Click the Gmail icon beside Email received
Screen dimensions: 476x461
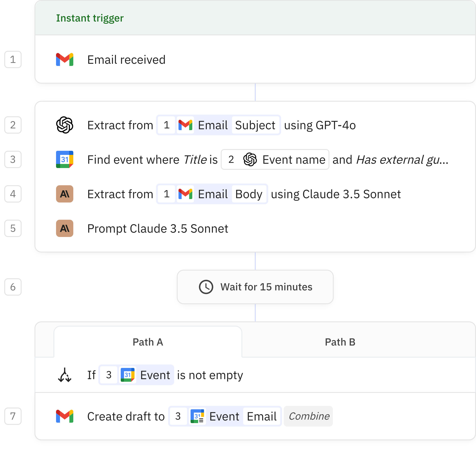65,59
